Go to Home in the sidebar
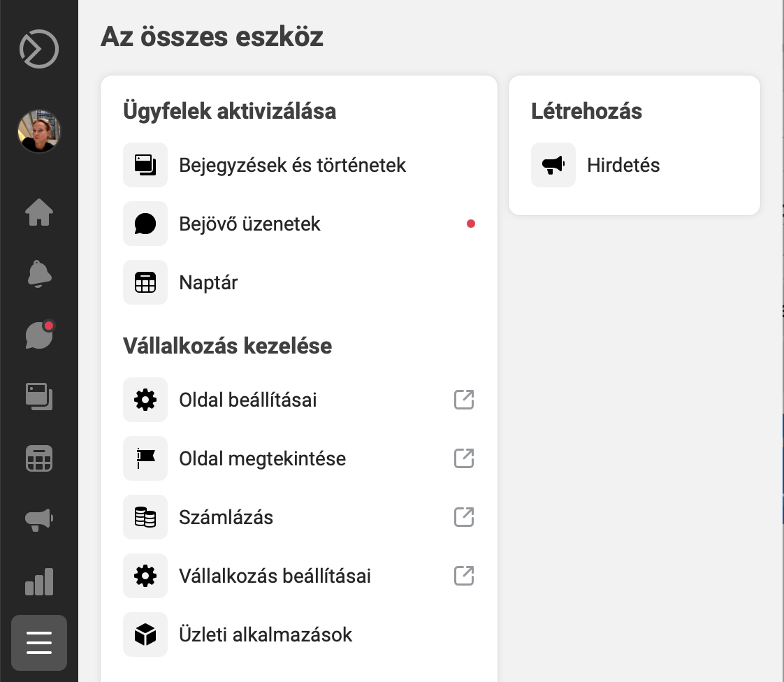Screen dimensions: 784x682 pyautogui.click(x=39, y=212)
